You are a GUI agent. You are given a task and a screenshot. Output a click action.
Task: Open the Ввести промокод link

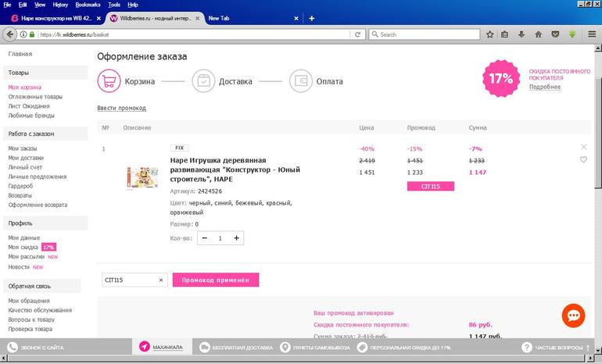pos(121,108)
